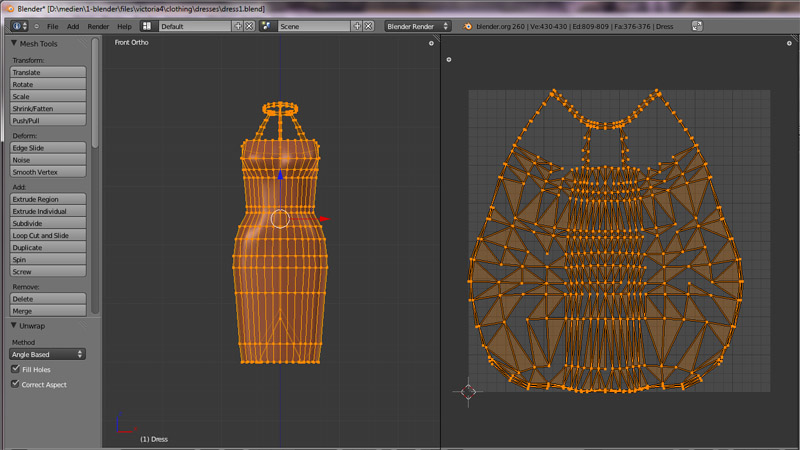The image size is (800, 450).
Task: Collapse the Mesh Tools panel
Action: 15,44
